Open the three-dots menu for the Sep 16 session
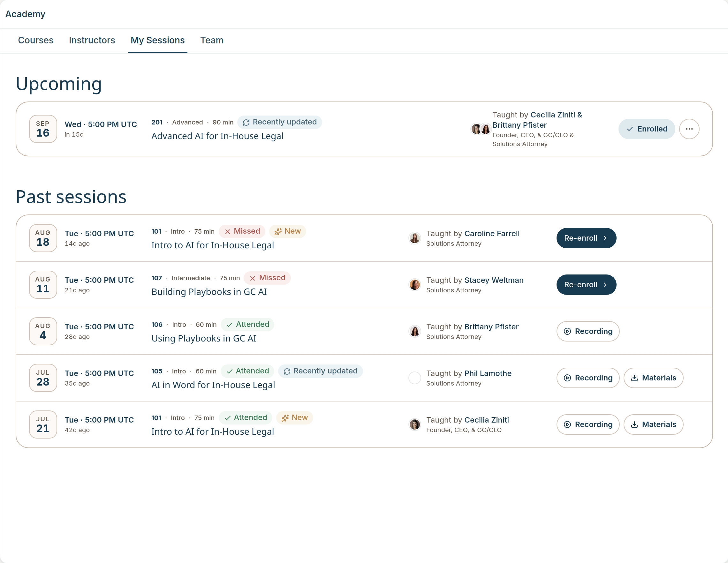Screen dimensions: 728x563 point(689,129)
